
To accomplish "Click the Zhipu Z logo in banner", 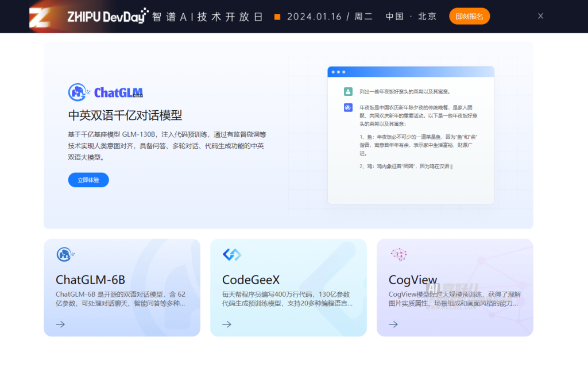I will click(x=40, y=17).
